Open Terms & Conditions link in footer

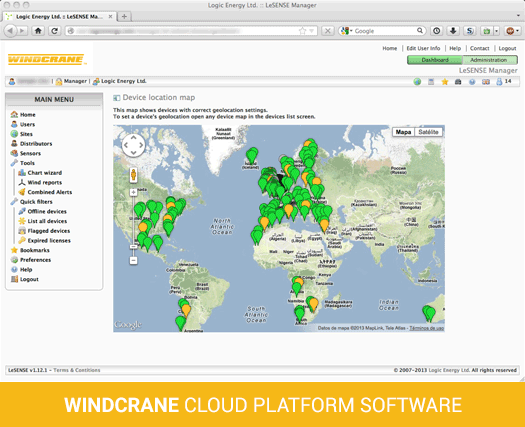tap(77, 370)
